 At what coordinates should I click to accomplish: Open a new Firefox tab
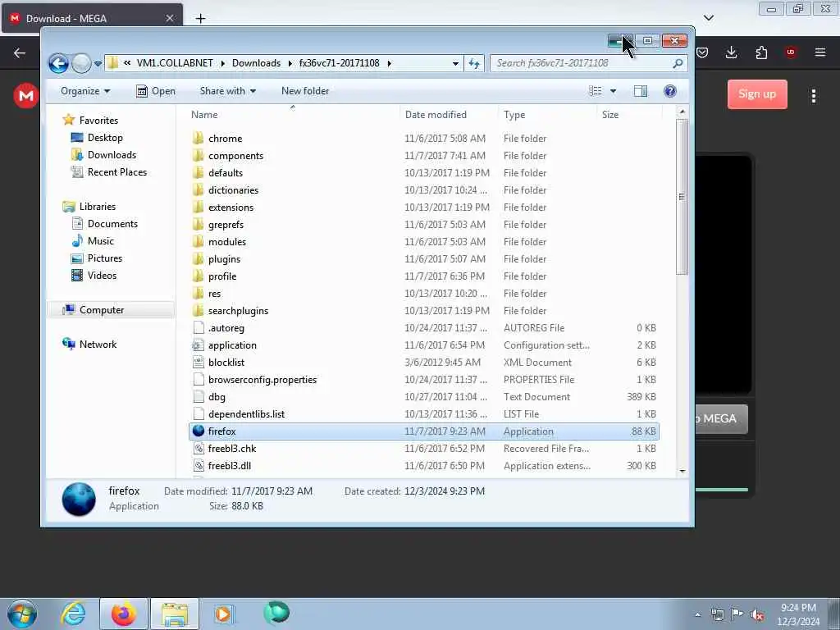coord(200,19)
